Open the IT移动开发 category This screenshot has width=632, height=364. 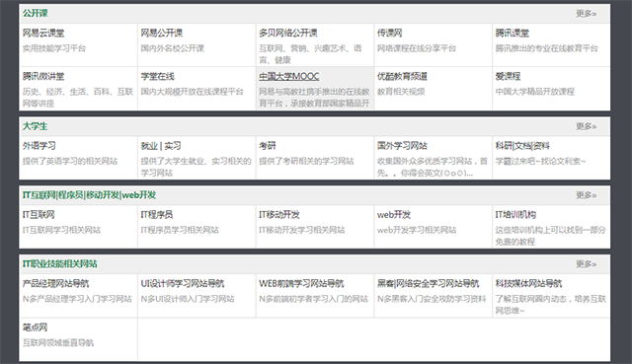(278, 215)
